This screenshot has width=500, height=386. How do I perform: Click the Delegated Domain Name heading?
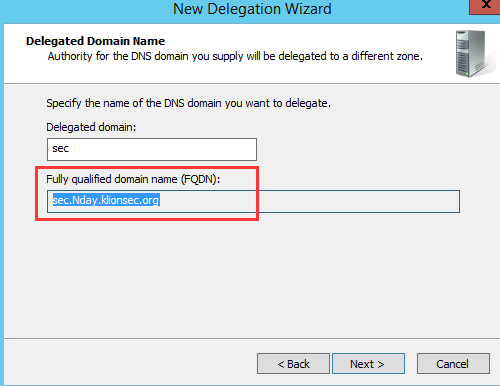(95, 41)
